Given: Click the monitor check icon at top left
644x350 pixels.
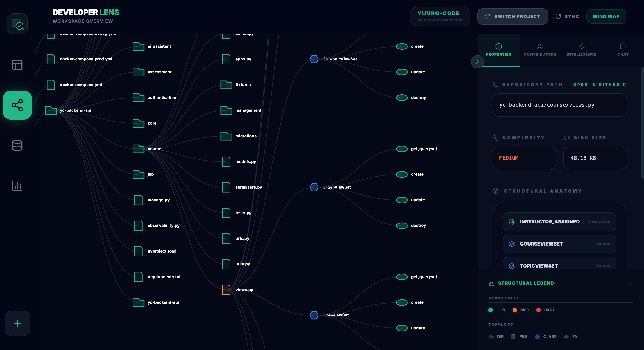Looking at the screenshot, I should (17, 24).
